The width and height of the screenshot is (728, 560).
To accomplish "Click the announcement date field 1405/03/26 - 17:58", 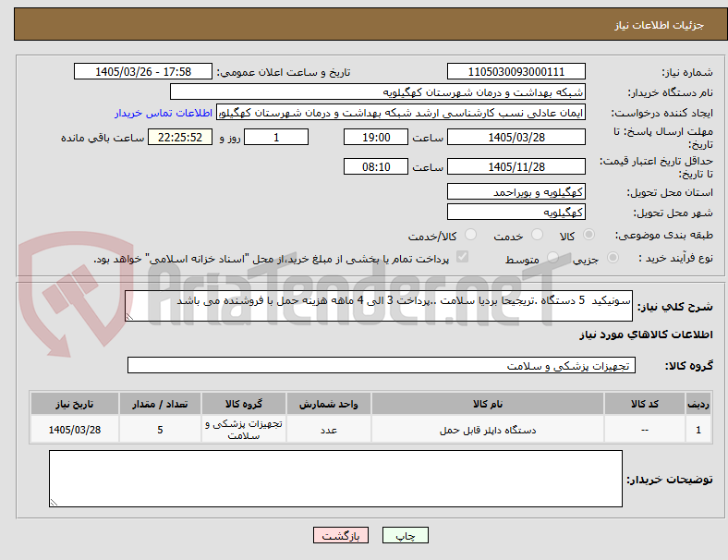I will click(x=143, y=71).
